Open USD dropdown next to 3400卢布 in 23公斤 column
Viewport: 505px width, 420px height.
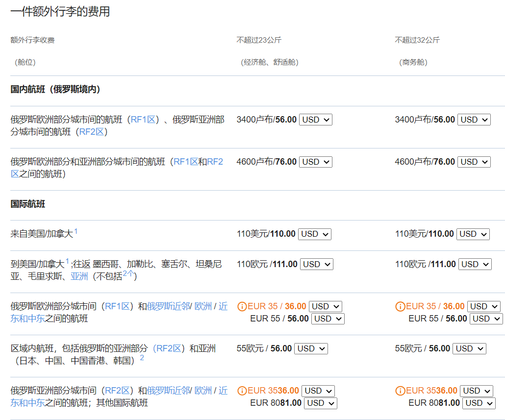[315, 120]
